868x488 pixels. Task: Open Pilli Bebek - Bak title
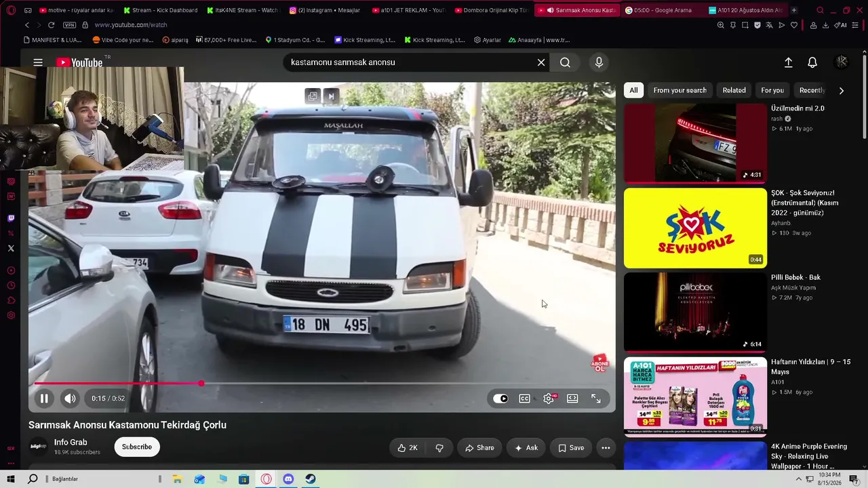[x=795, y=277]
